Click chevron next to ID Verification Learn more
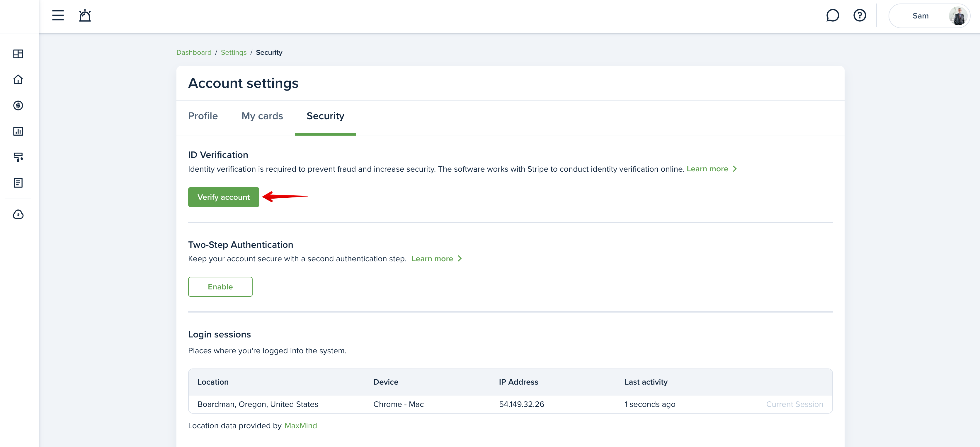Viewport: 980px width, 447px height. [x=735, y=169]
